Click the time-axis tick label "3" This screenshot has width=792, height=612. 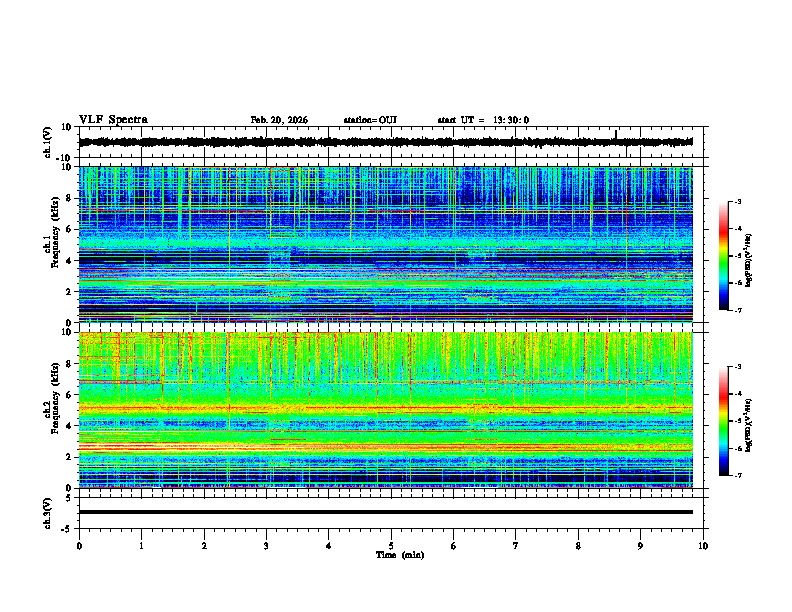point(266,546)
